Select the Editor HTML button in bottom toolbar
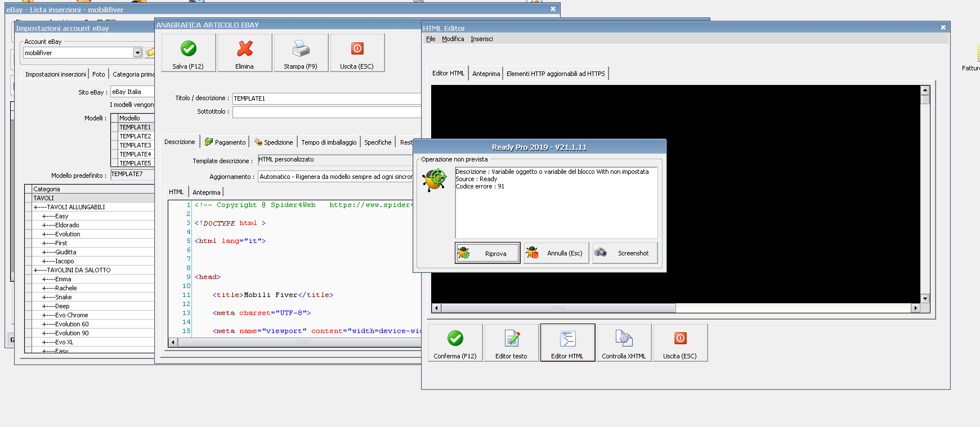980x427 pixels. [x=568, y=343]
